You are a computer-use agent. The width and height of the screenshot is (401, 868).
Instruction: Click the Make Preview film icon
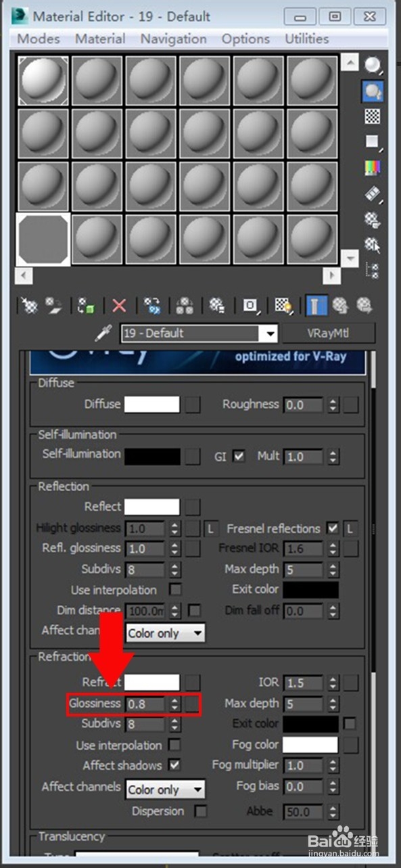pos(373,193)
